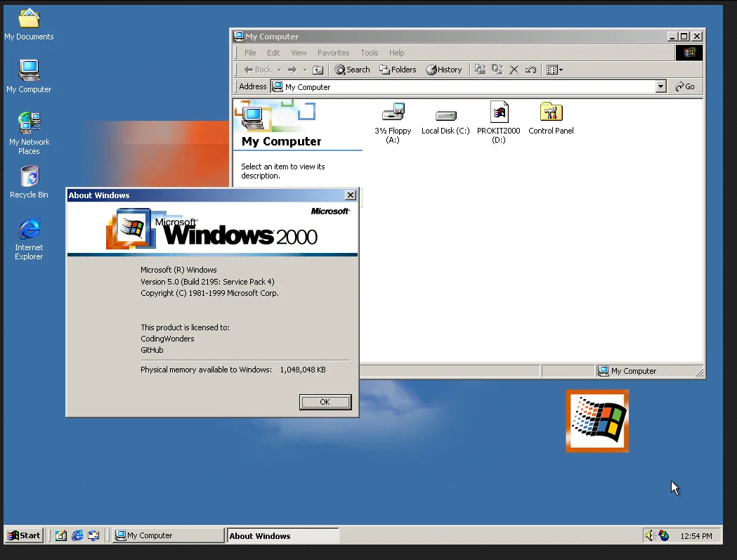Switch to About Windows taskbar button

282,535
